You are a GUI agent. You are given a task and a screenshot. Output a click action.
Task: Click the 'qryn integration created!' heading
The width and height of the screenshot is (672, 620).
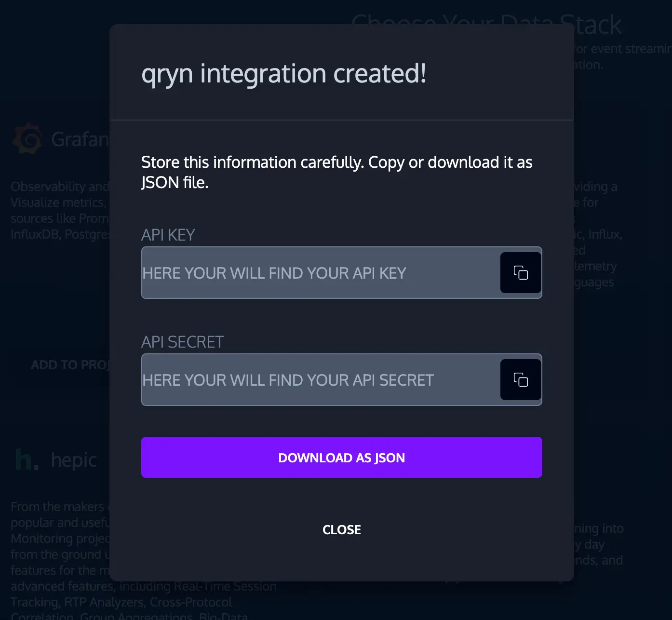[x=284, y=74]
